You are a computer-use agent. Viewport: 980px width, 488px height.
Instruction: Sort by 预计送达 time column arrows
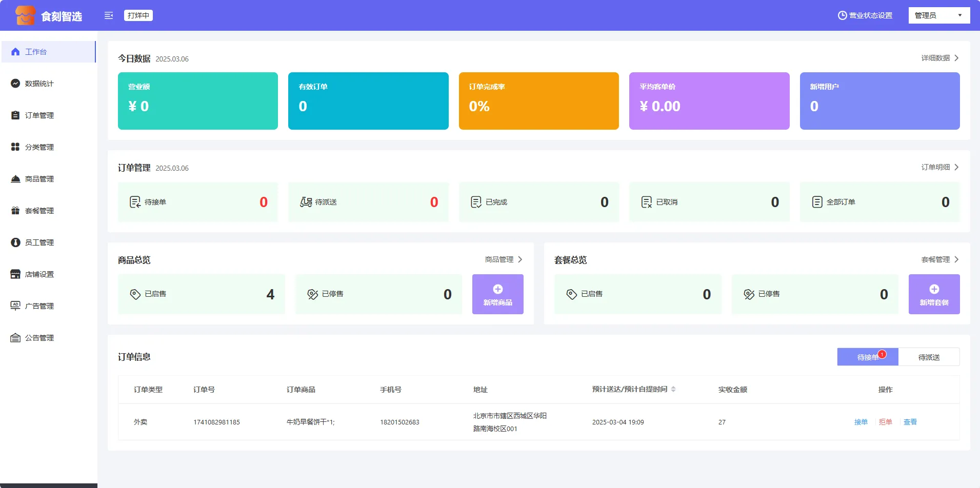pyautogui.click(x=673, y=390)
